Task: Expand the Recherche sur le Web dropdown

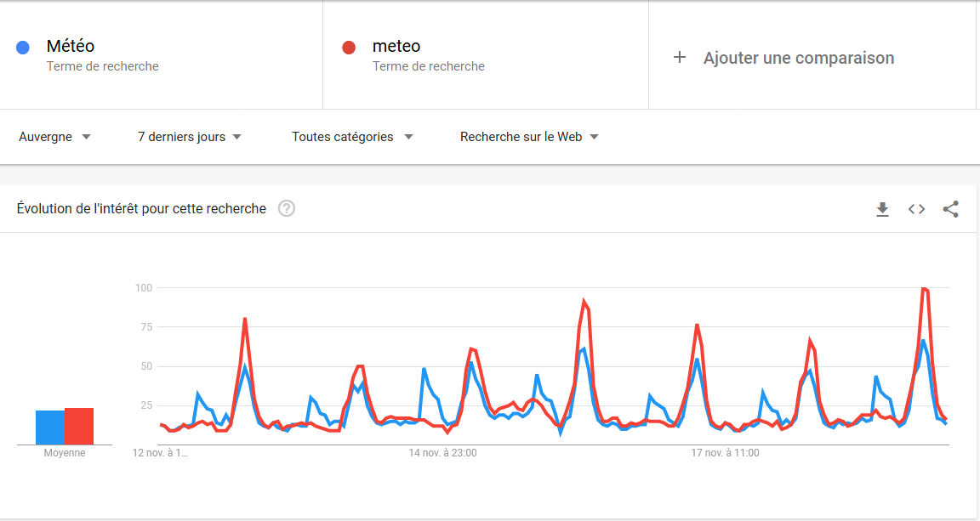Action: [x=529, y=137]
